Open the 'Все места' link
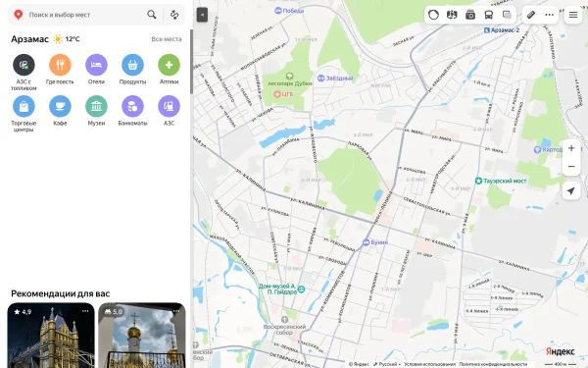This screenshot has height=368, width=588. tap(167, 39)
